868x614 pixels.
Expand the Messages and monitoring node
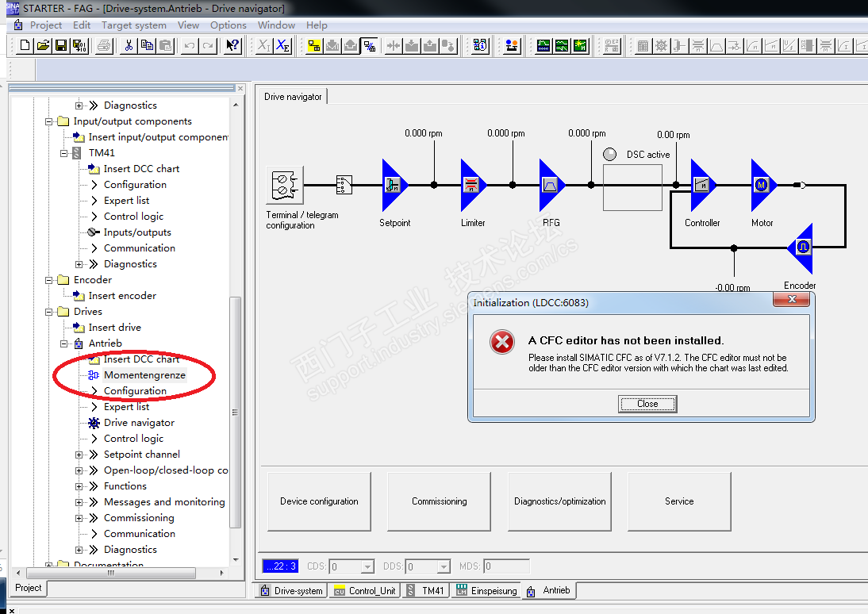[79, 502]
